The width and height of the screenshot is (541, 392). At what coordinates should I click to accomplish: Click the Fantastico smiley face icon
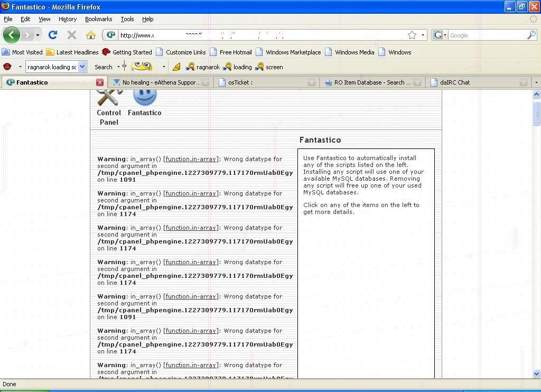point(144,97)
